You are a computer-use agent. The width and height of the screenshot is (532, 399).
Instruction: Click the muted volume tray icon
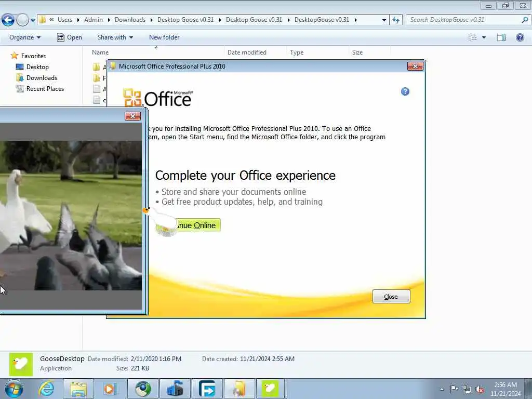480,390
